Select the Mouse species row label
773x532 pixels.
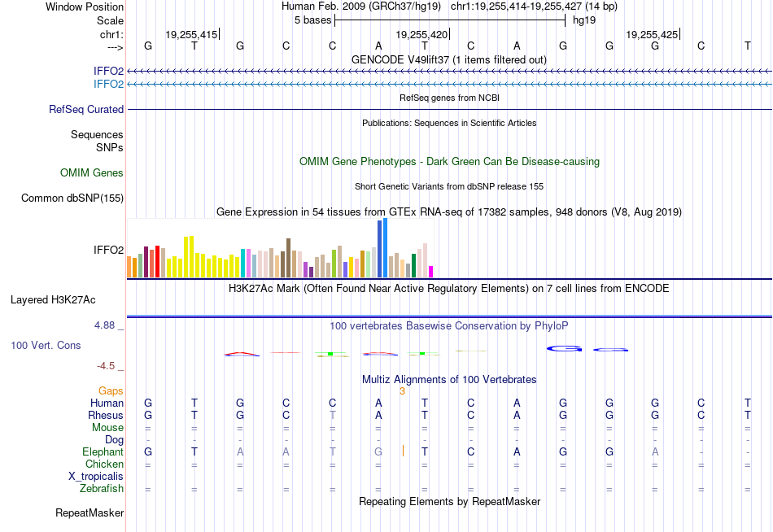[107, 428]
